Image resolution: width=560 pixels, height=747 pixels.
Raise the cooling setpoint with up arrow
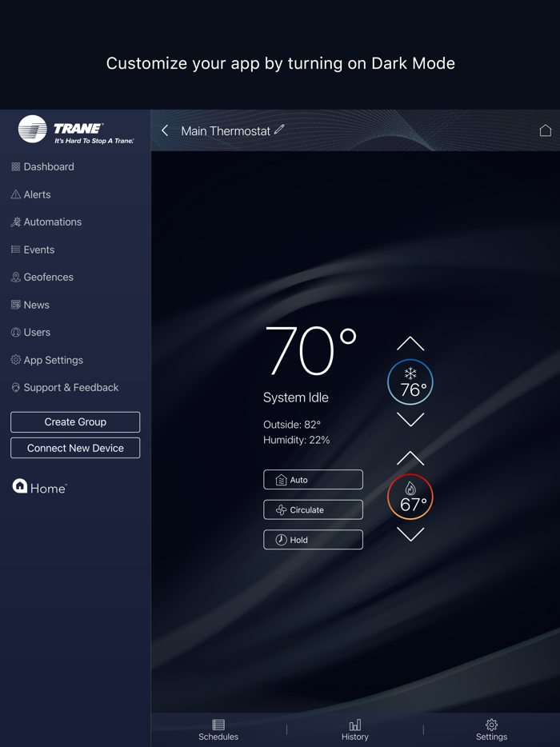tap(410, 343)
